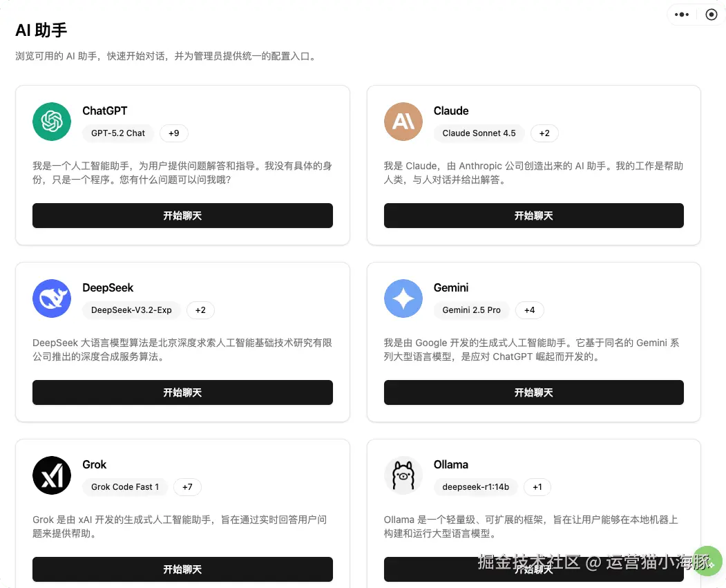Click the Gemini card title
The image size is (726, 588).
click(x=451, y=288)
